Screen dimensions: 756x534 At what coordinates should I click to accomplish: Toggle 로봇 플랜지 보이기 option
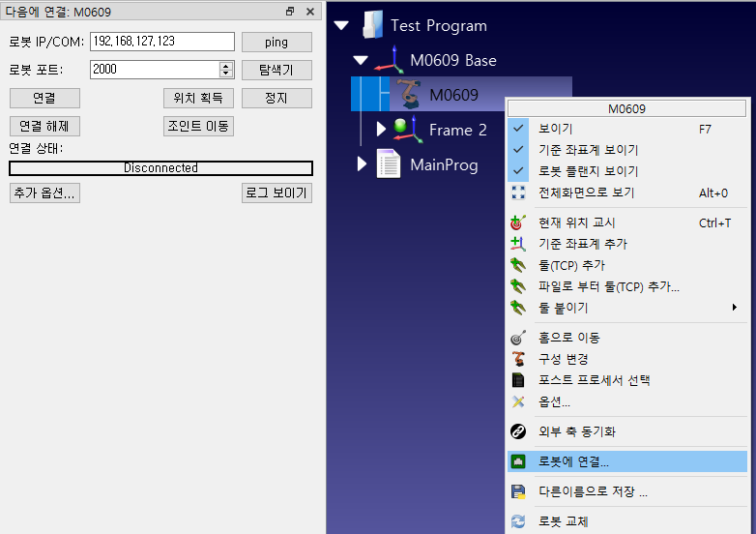point(518,171)
